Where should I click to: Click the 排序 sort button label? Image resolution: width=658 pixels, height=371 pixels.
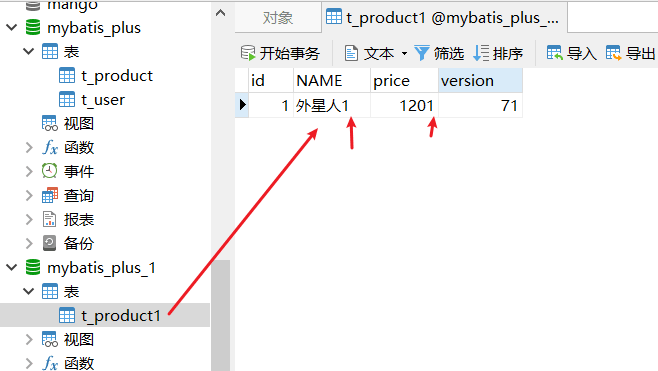(x=508, y=54)
